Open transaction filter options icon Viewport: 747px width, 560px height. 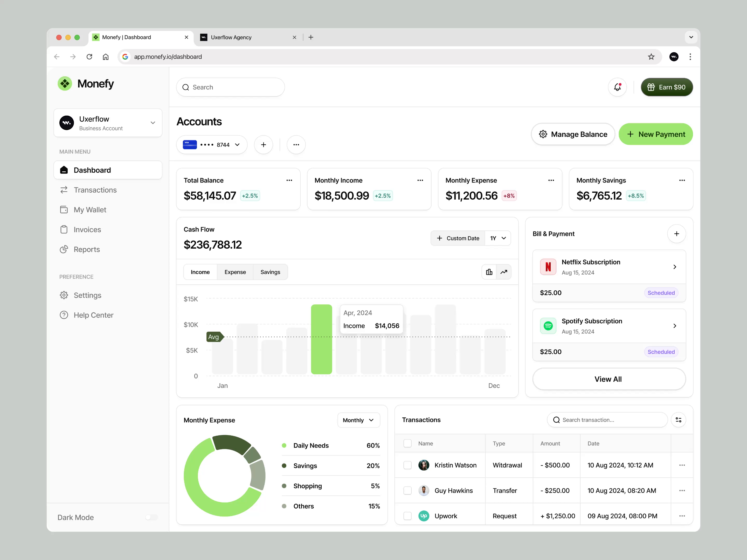679,419
